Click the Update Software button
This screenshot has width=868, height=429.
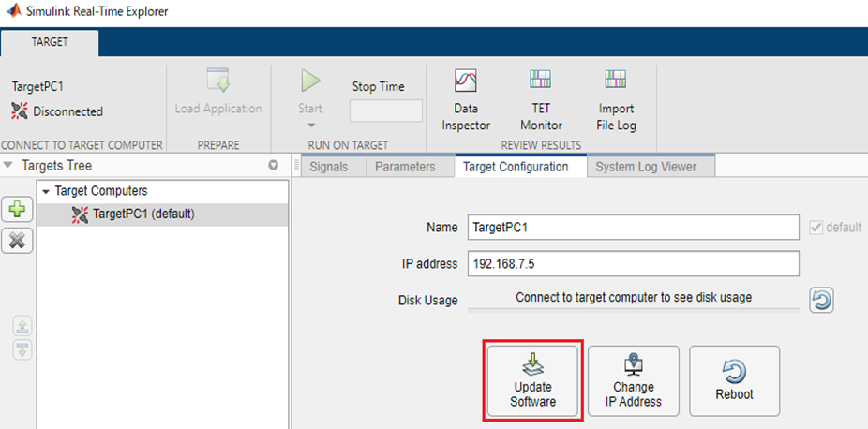click(532, 380)
